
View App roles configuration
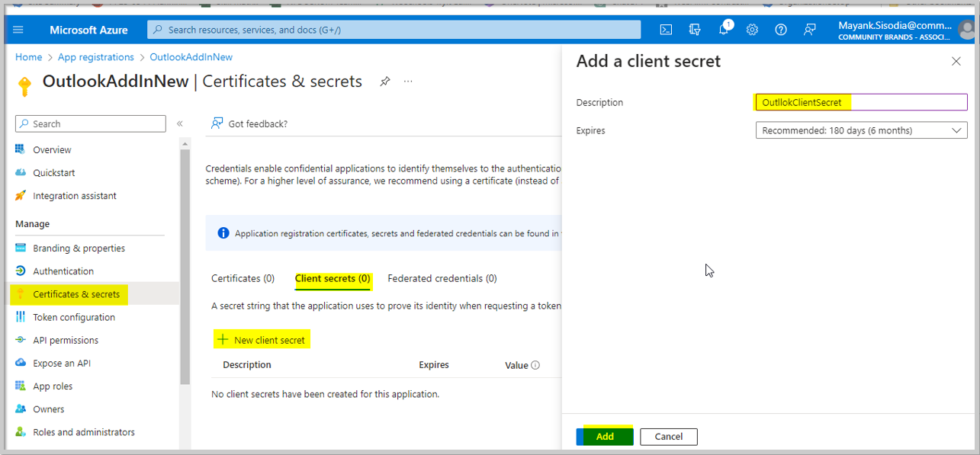click(55, 386)
